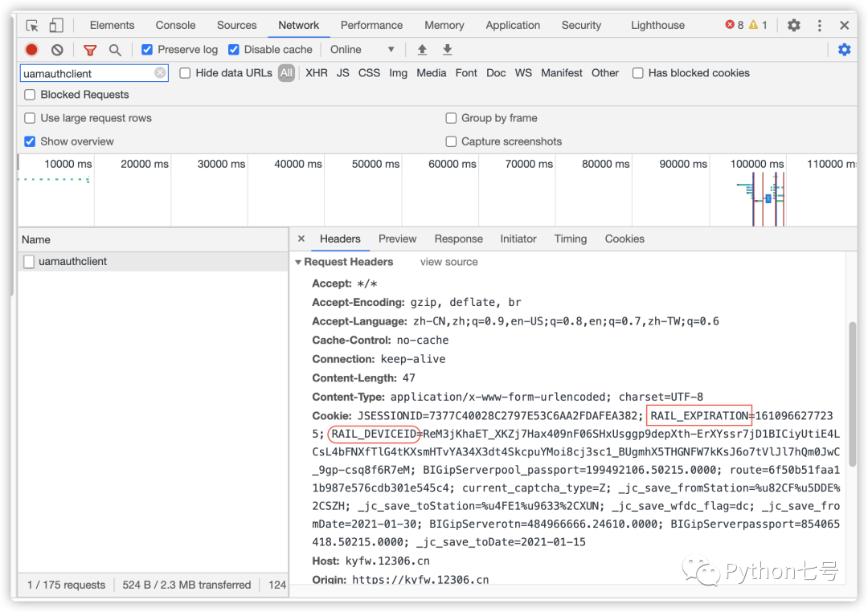This screenshot has width=868, height=612.
Task: Open the Initiator tab
Action: coord(518,239)
